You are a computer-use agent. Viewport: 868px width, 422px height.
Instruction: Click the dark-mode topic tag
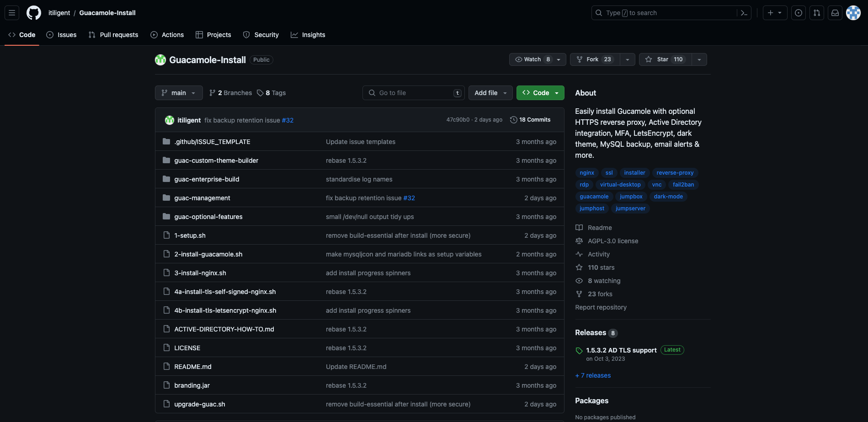[668, 197]
